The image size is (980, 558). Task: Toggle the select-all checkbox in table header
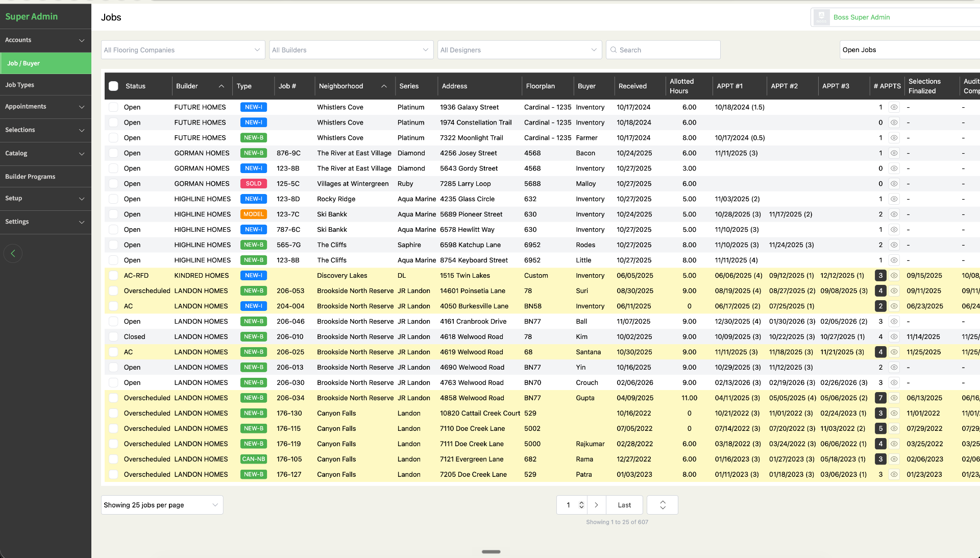(x=113, y=86)
